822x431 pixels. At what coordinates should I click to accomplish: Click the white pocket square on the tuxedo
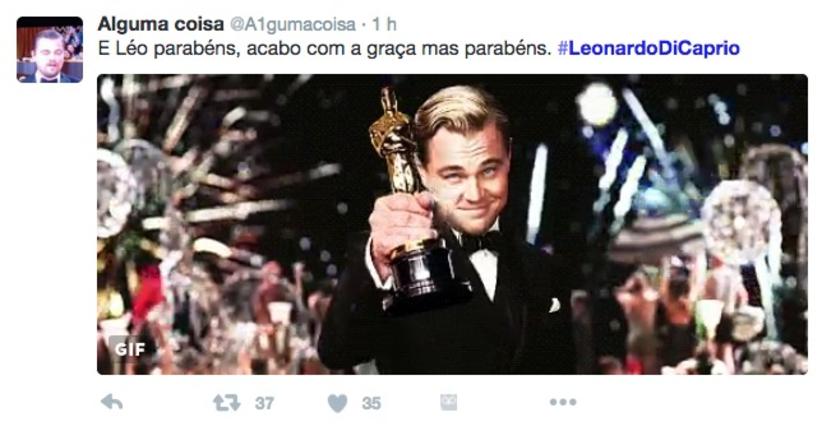pyautogui.click(x=554, y=305)
